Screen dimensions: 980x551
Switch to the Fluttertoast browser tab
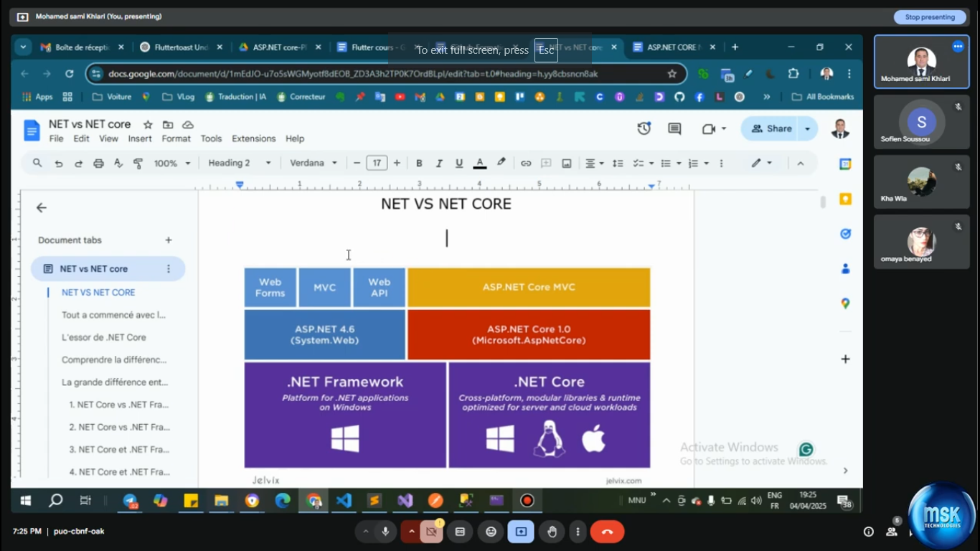(x=179, y=47)
